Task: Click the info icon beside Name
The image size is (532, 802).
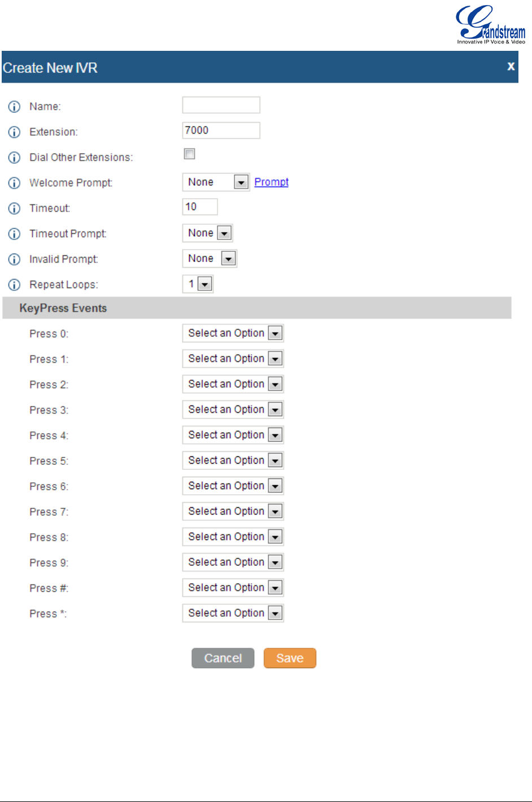Action: [x=14, y=107]
